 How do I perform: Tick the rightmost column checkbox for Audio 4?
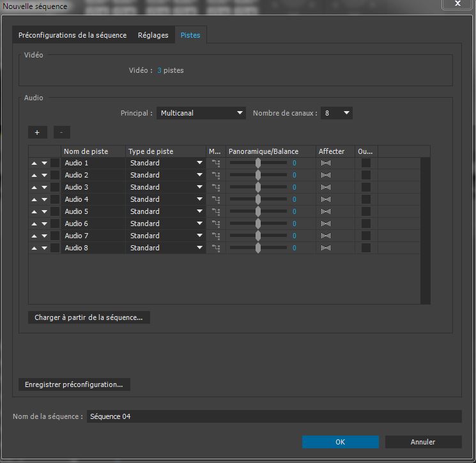(x=366, y=200)
